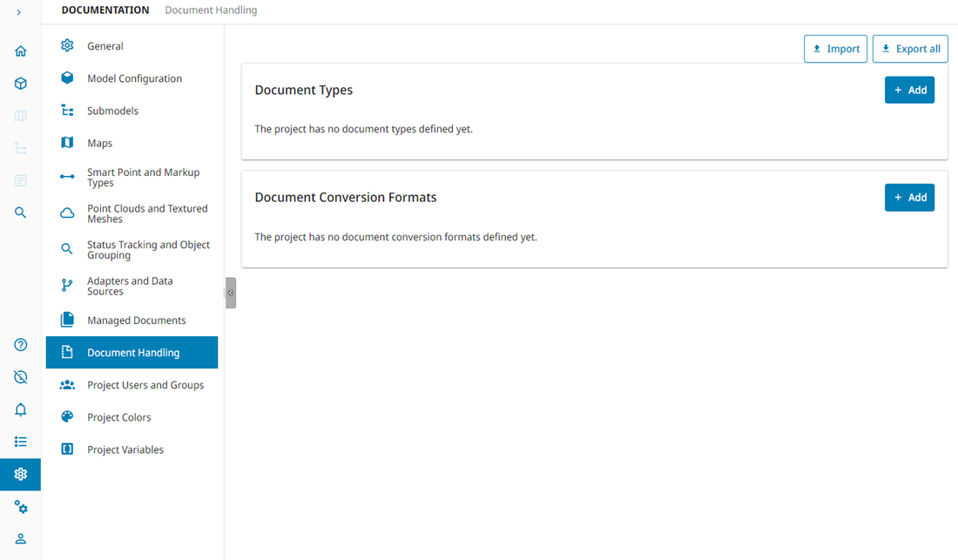Viewport: 958px width, 560px height.
Task: Open the help question mark icon
Action: point(20,344)
